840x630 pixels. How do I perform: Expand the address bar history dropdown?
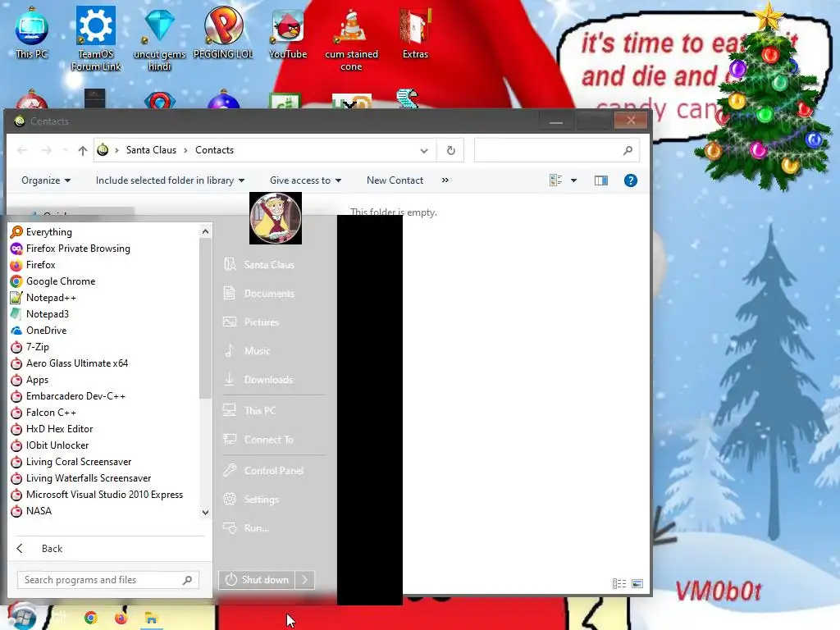coord(424,151)
